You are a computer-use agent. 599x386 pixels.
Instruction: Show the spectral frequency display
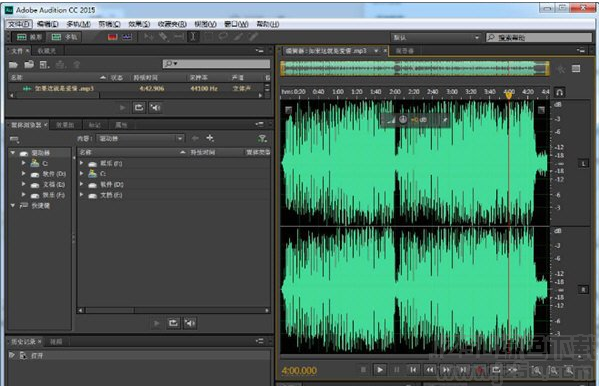pos(112,37)
